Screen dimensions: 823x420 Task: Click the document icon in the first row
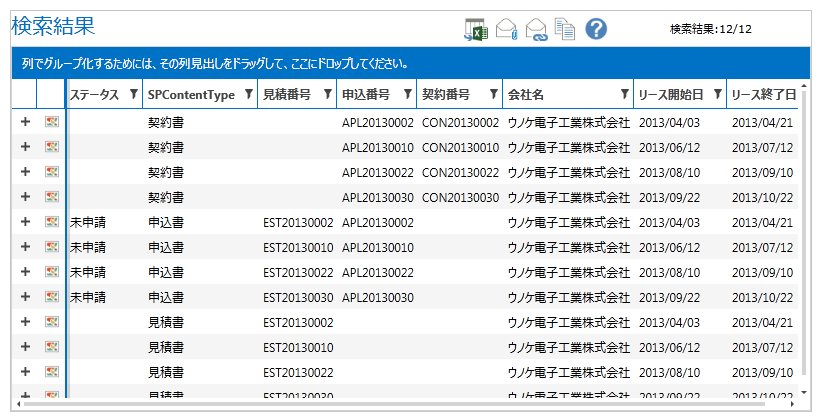click(51, 122)
